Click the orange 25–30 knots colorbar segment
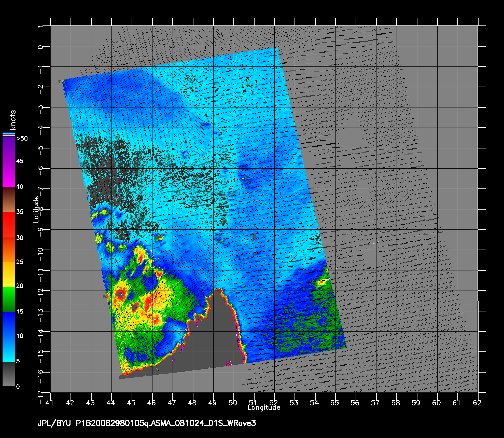Screen dimensions: 504x438 9,250
